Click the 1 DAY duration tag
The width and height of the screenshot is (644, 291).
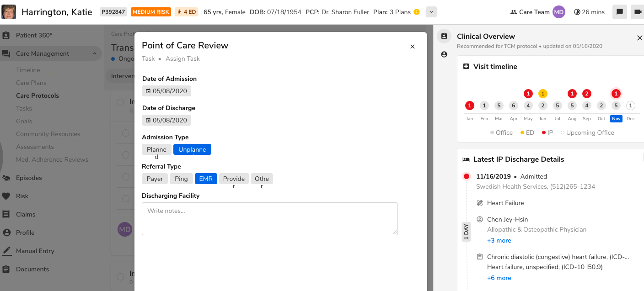[x=466, y=232]
